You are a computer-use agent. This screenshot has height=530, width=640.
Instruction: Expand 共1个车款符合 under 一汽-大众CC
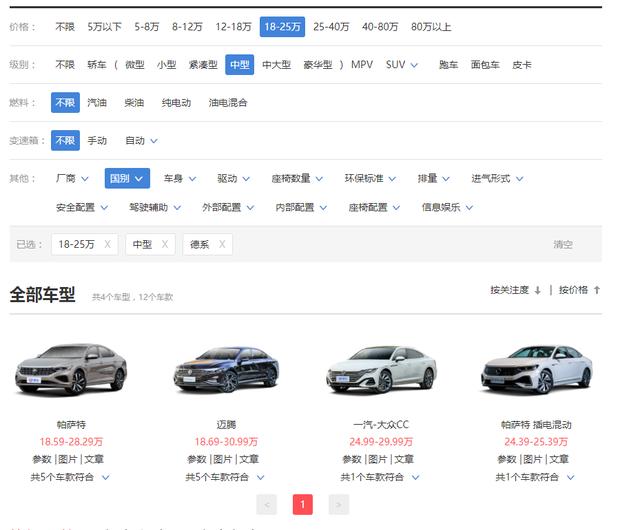coord(380,477)
